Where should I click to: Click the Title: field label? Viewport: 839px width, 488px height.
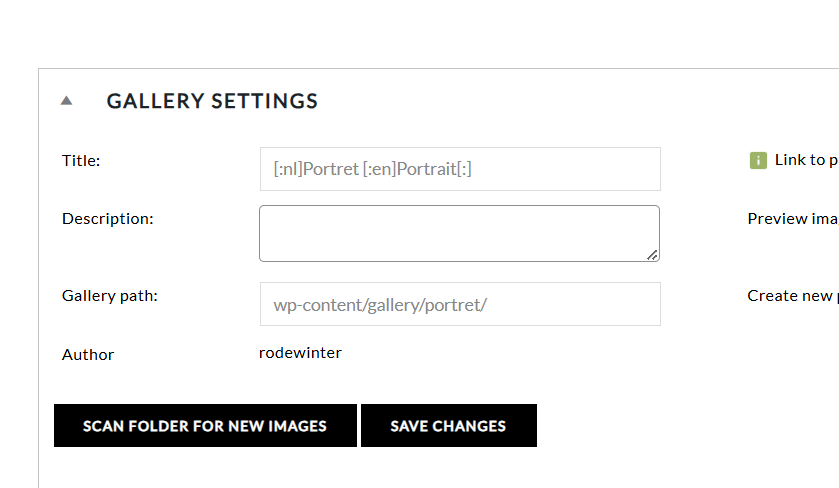(x=81, y=161)
